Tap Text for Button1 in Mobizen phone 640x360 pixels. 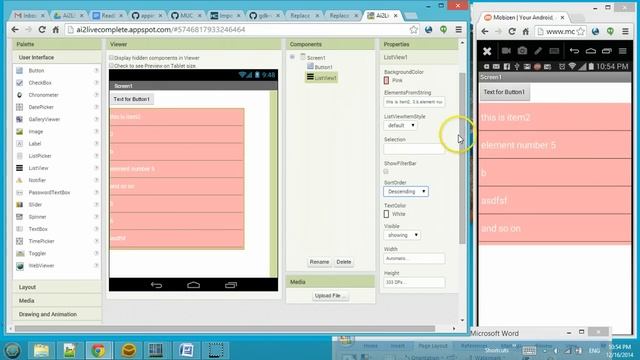[504, 92]
